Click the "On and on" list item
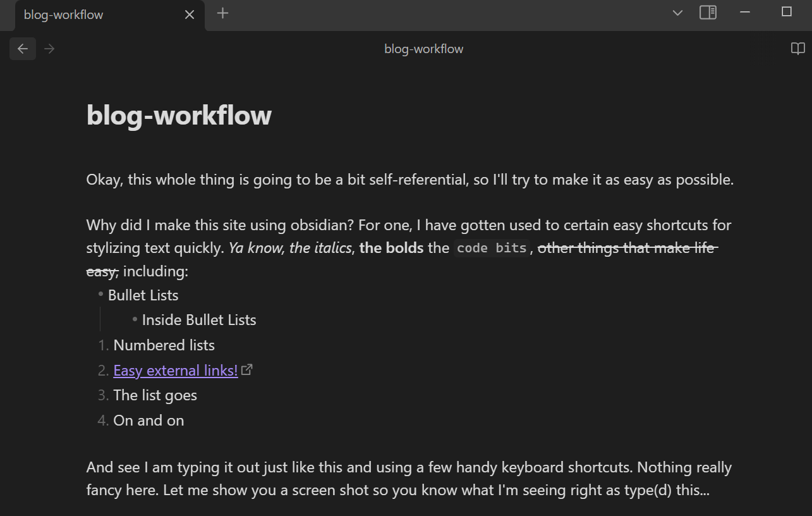Image resolution: width=812 pixels, height=516 pixels. (x=148, y=421)
